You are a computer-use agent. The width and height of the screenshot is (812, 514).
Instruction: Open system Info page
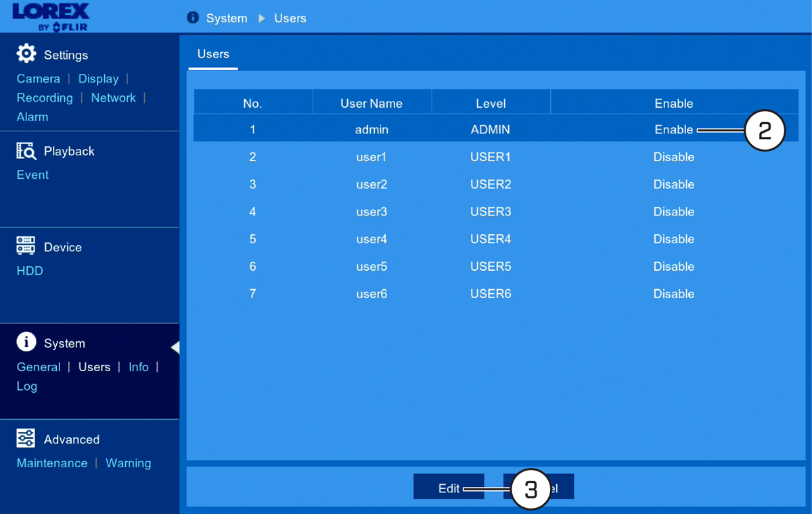139,367
